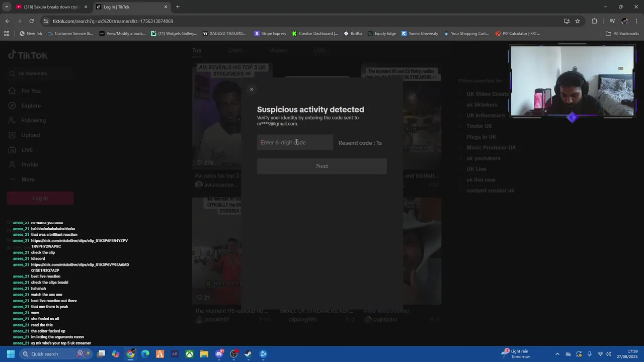Image resolution: width=644 pixels, height=362 pixels.
Task: Open Equity Edge bookmark
Action: [x=381, y=34]
